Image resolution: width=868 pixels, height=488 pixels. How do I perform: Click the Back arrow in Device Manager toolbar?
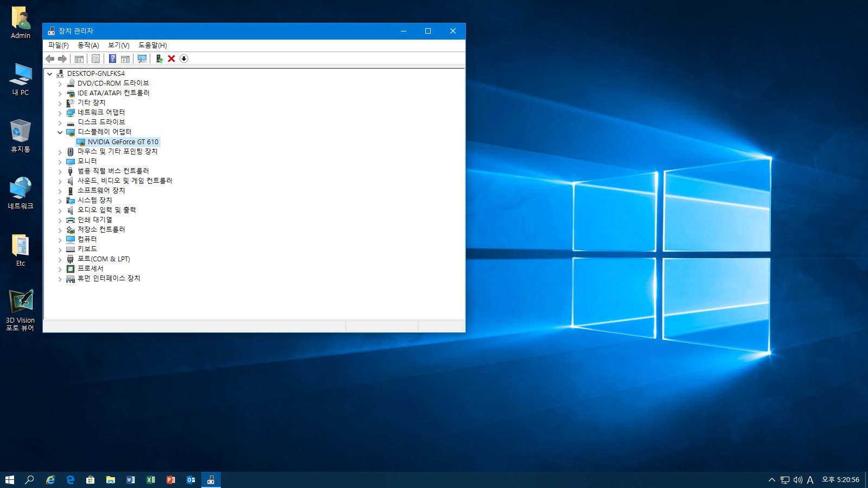pos(50,59)
